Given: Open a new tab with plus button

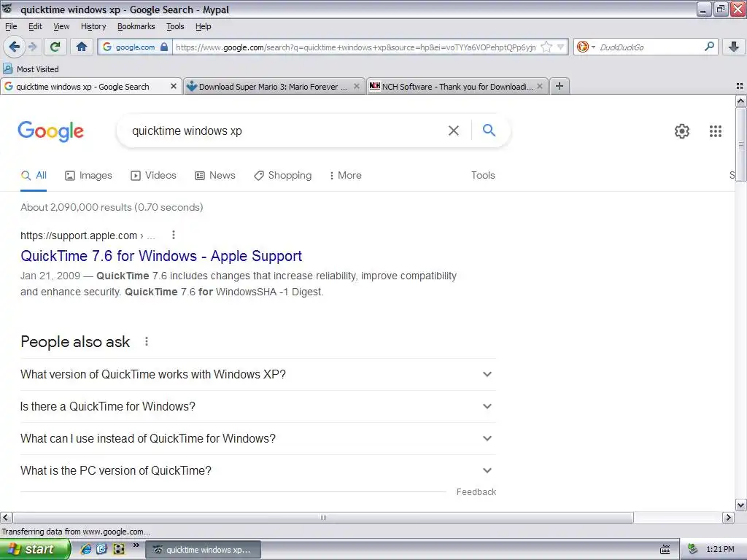Looking at the screenshot, I should (x=560, y=86).
